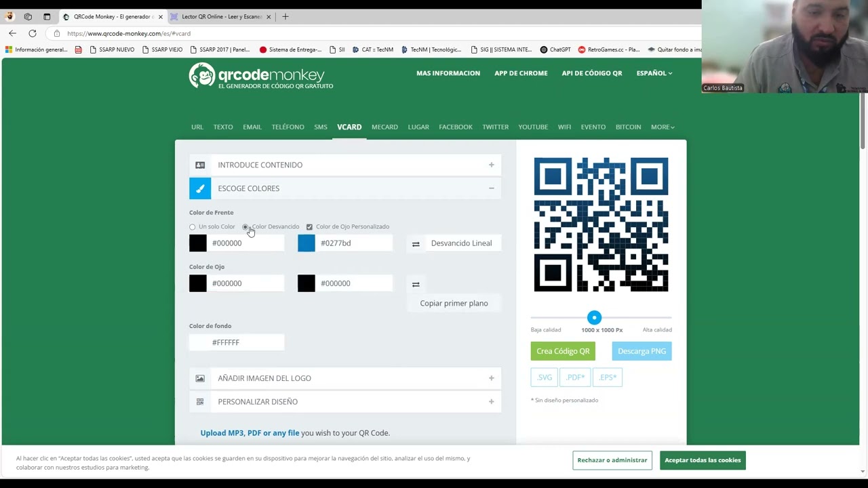Screen dimensions: 868x488
Task: Click the .EPS* download button
Action: pyautogui.click(x=608, y=378)
